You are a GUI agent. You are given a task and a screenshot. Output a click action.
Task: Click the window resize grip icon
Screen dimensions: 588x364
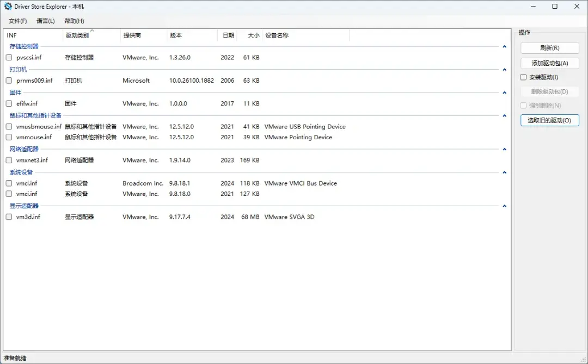click(583, 360)
